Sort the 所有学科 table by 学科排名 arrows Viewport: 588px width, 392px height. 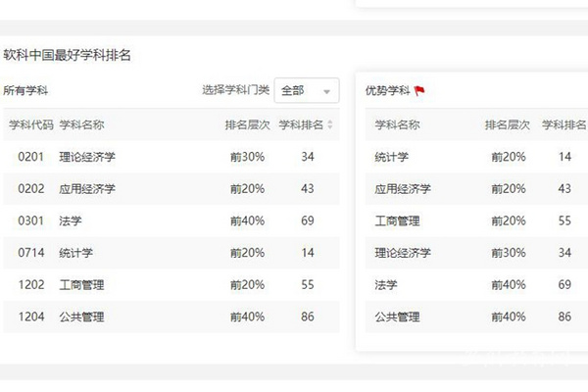tap(330, 124)
